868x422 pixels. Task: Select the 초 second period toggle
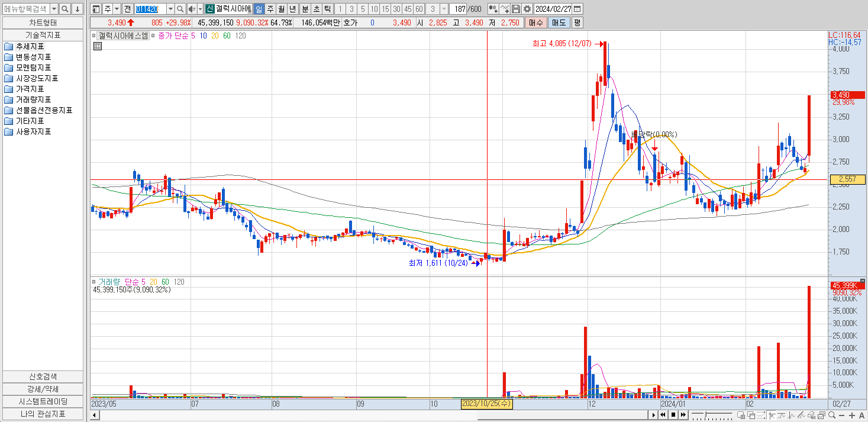click(x=317, y=9)
